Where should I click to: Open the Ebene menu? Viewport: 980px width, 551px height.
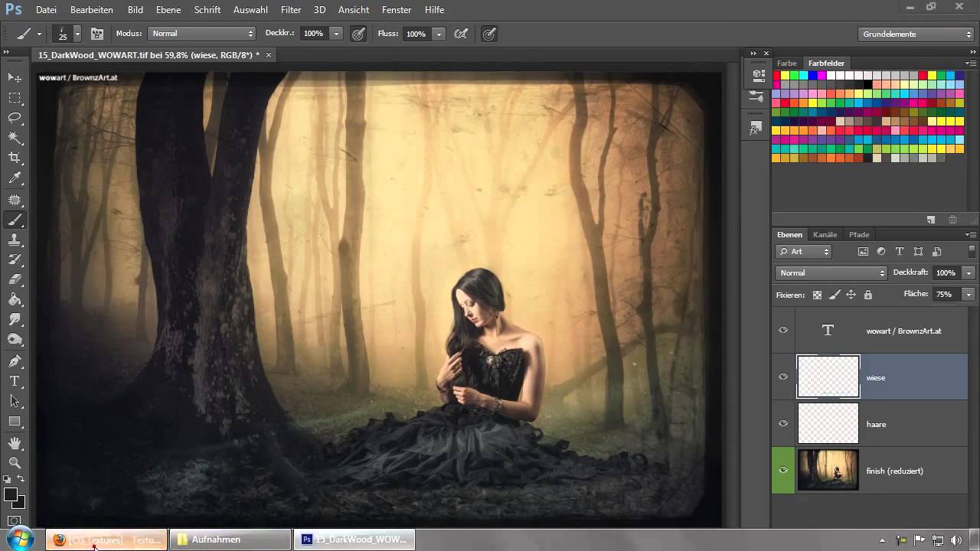168,10
